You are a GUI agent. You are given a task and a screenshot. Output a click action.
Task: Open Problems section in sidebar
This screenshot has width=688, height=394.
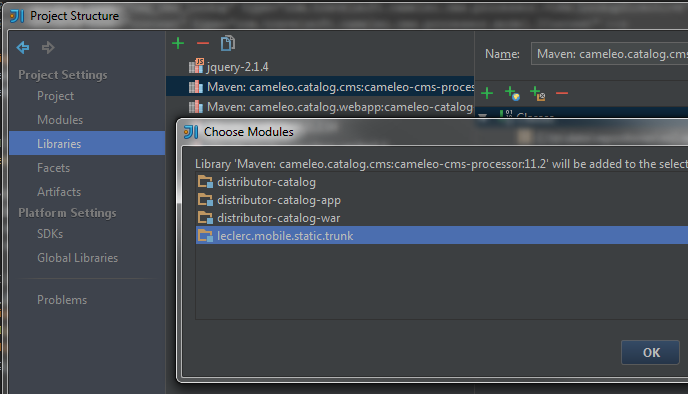coord(62,300)
